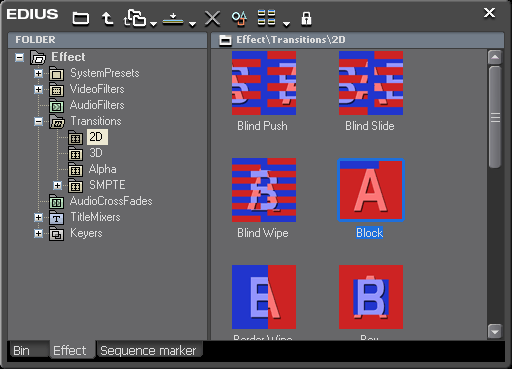Open add to timeline dropdown arrow
Image resolution: width=512 pixels, height=369 pixels.
pos(192,24)
